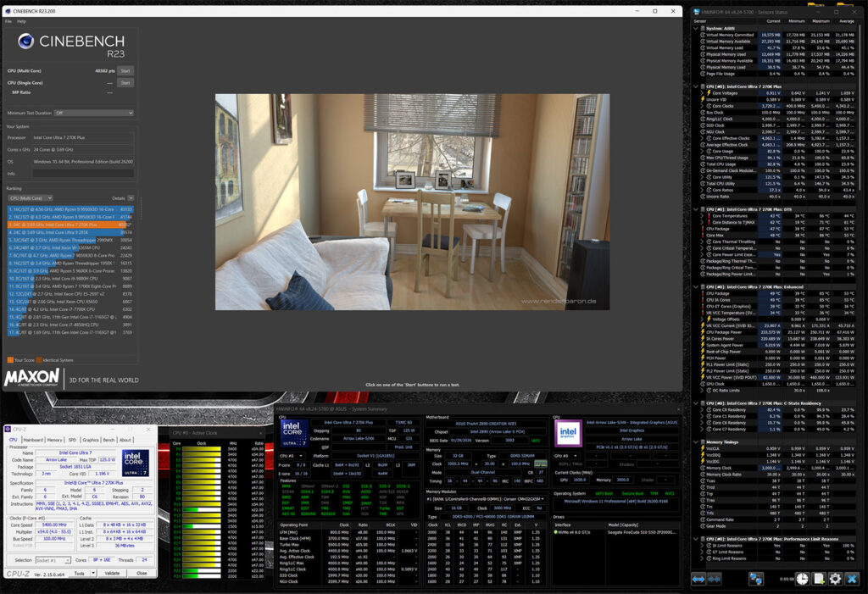Expand the ranking Details toggle button
Screen dimensions: 868x594
tap(131, 198)
